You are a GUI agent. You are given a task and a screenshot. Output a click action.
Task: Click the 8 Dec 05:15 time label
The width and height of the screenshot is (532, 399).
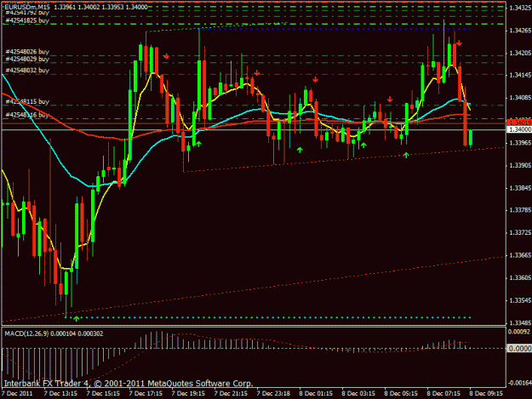401,394
